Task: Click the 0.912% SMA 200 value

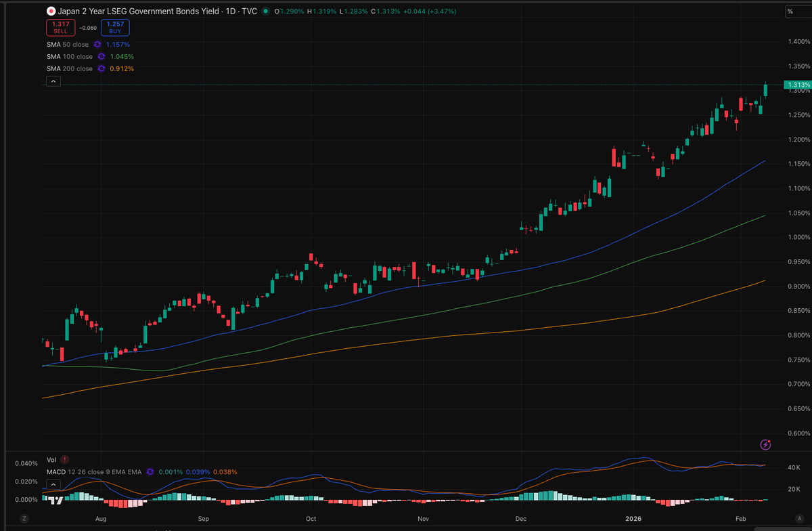Action: (121, 68)
